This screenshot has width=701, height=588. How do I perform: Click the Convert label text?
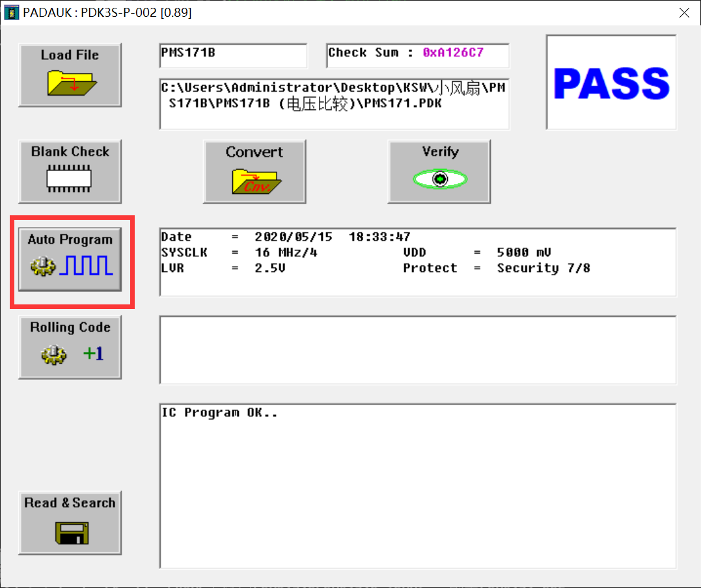[x=254, y=152]
